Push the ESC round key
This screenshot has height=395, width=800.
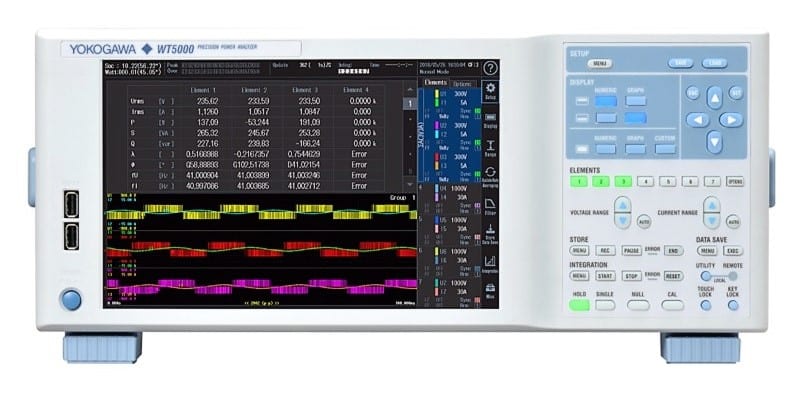click(692, 93)
